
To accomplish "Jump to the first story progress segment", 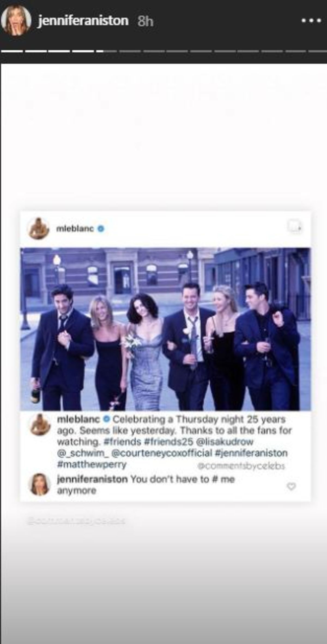I will tap(12, 51).
